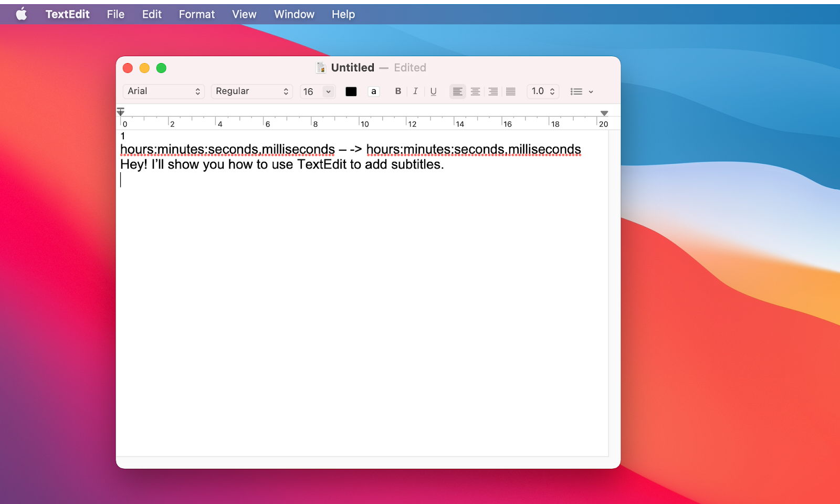Click the font size field showing 16

[311, 91]
